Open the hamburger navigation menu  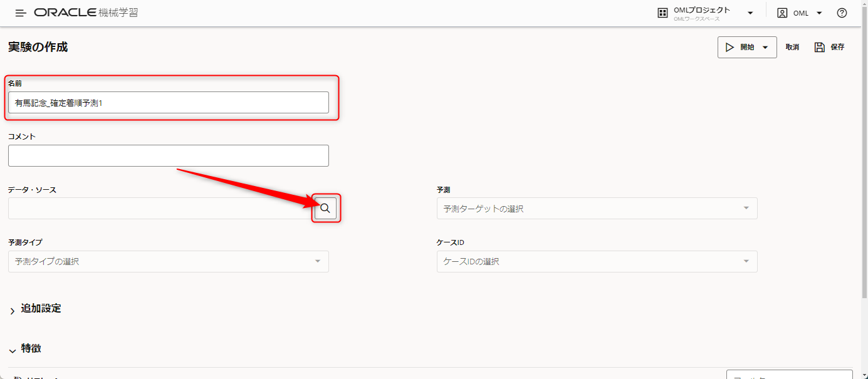21,13
